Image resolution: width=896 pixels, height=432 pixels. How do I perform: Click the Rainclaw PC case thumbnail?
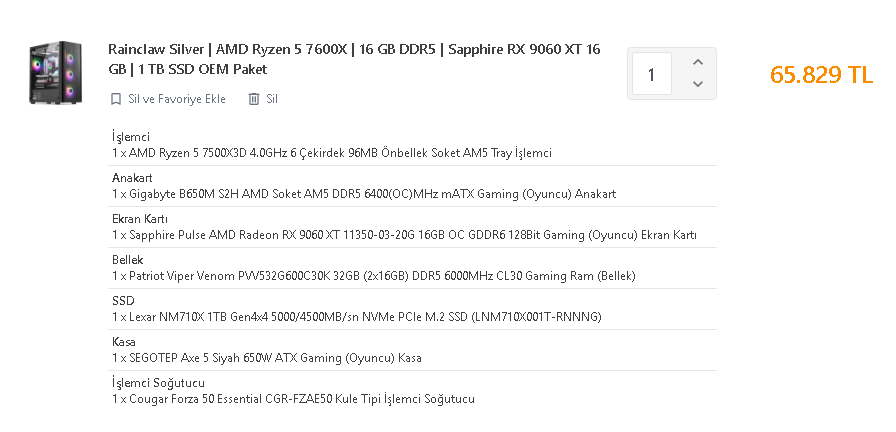pyautogui.click(x=56, y=73)
